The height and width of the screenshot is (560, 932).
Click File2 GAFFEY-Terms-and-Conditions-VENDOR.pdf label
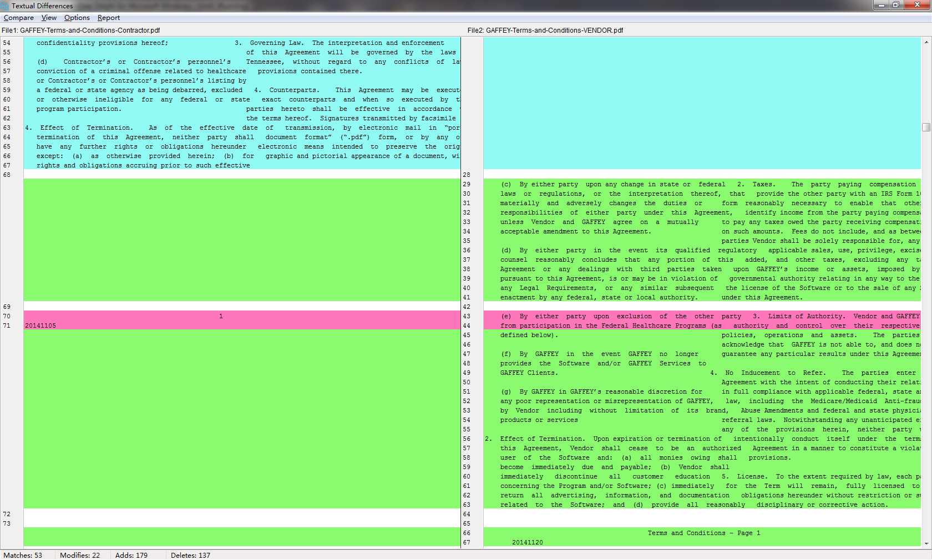[x=545, y=30]
